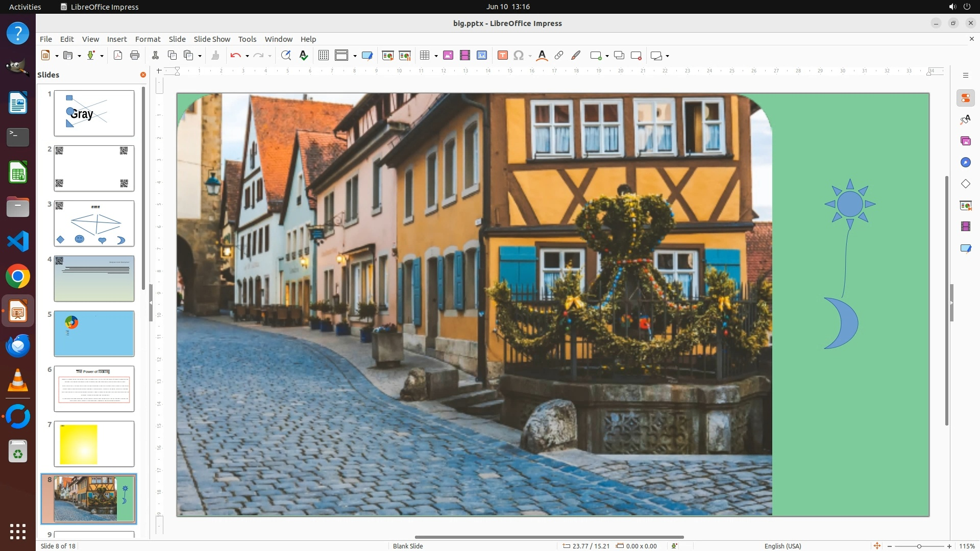
Task: Select slide 5 thumbnail in Slides panel
Action: pos(94,334)
